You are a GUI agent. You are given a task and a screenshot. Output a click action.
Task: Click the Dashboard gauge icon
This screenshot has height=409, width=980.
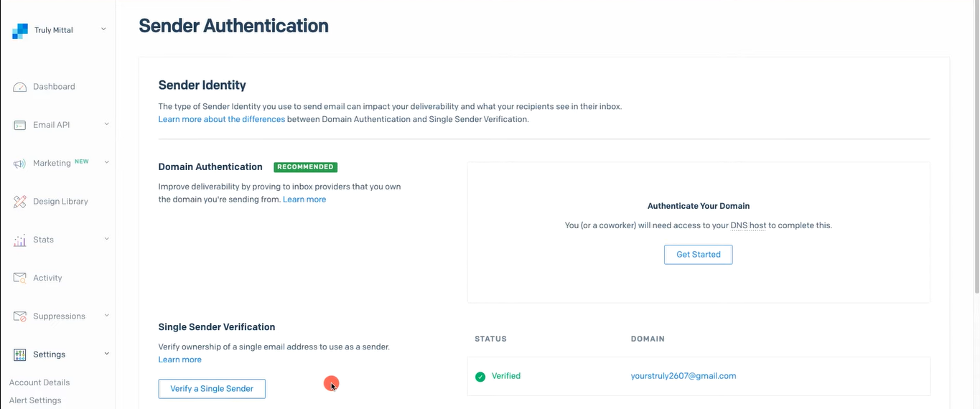[20, 87]
